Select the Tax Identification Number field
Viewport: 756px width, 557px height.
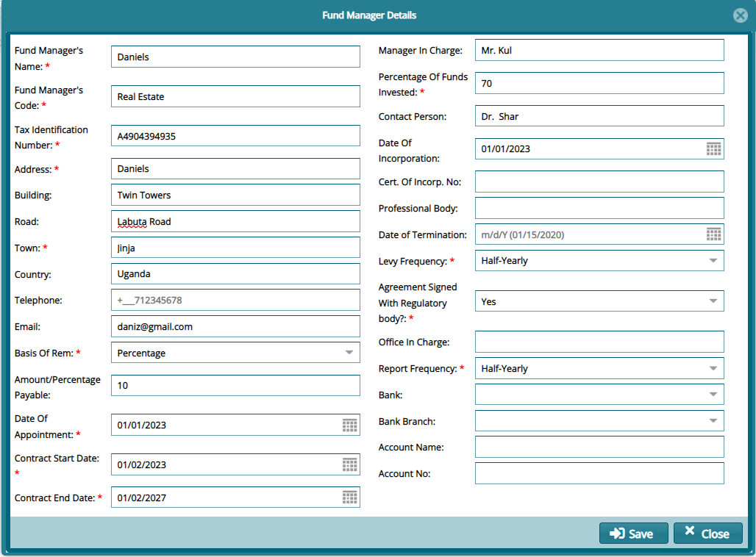click(x=235, y=136)
